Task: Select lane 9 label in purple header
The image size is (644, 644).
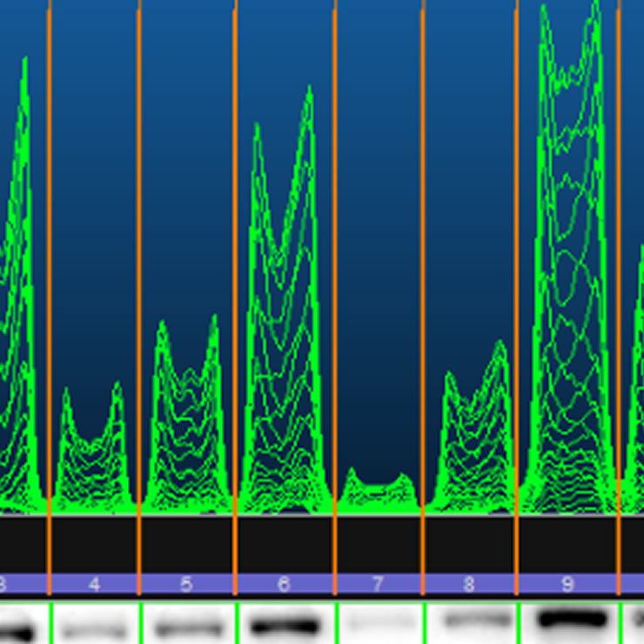Action: click(567, 585)
